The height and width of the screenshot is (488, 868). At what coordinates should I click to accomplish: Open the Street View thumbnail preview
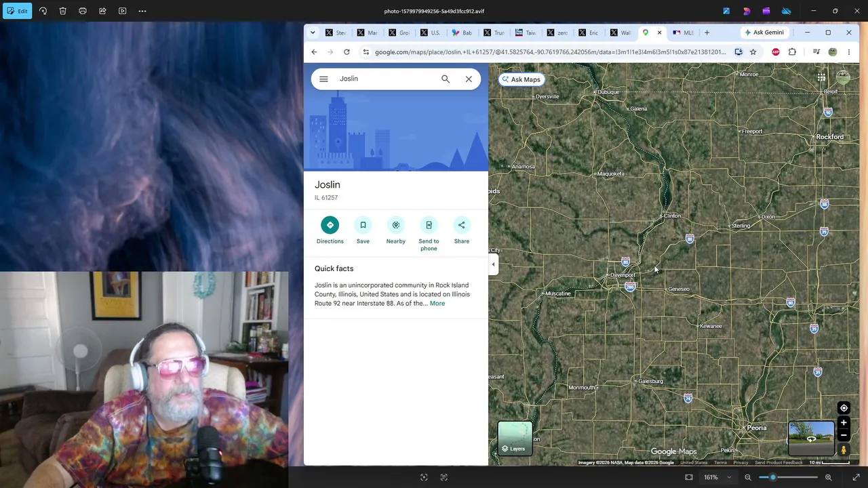pyautogui.click(x=811, y=439)
